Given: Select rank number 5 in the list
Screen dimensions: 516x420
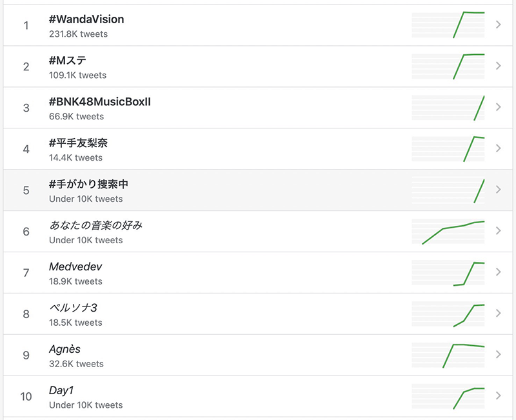Looking at the screenshot, I should tap(26, 190).
